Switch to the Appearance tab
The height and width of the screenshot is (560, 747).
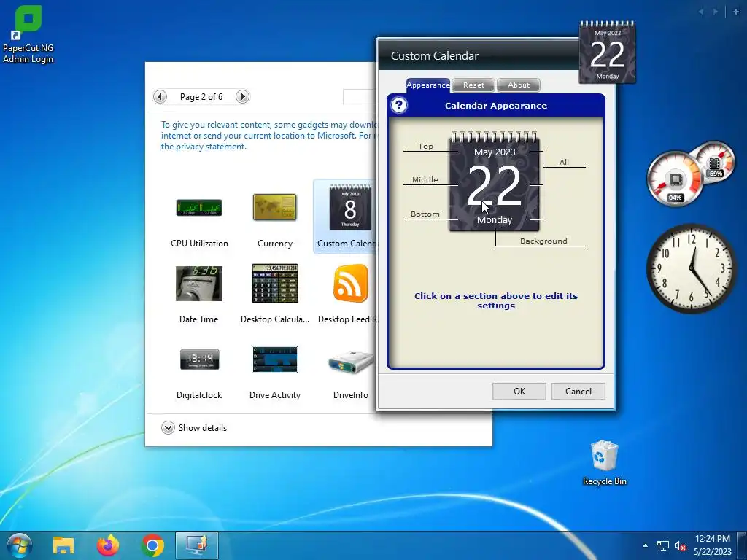pyautogui.click(x=427, y=85)
